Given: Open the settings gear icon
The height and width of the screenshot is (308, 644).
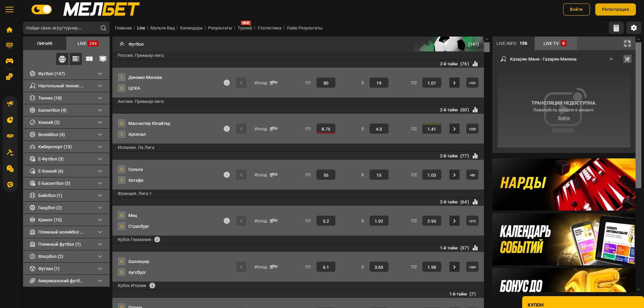Looking at the screenshot, I should coord(634,28).
